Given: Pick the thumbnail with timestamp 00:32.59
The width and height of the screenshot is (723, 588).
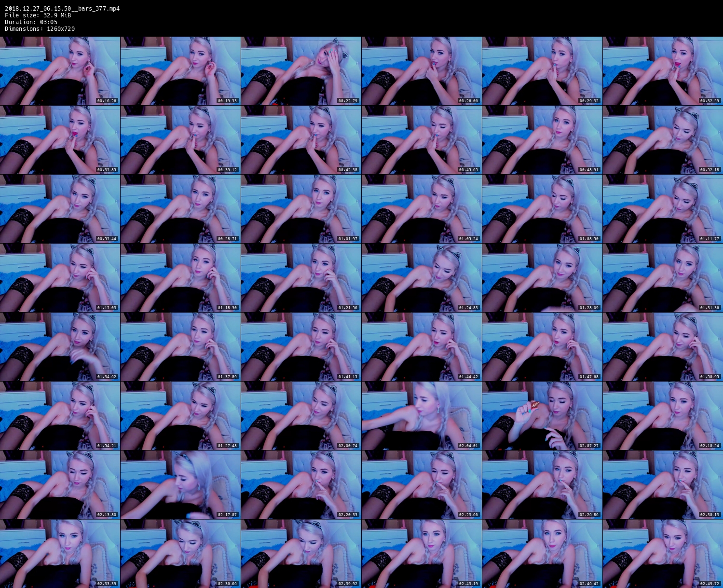Looking at the screenshot, I should coord(663,71).
